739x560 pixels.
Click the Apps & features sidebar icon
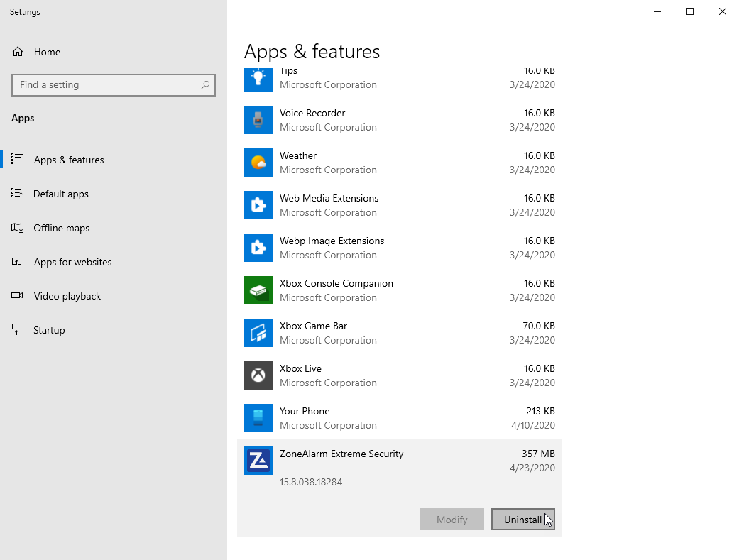pos(17,159)
